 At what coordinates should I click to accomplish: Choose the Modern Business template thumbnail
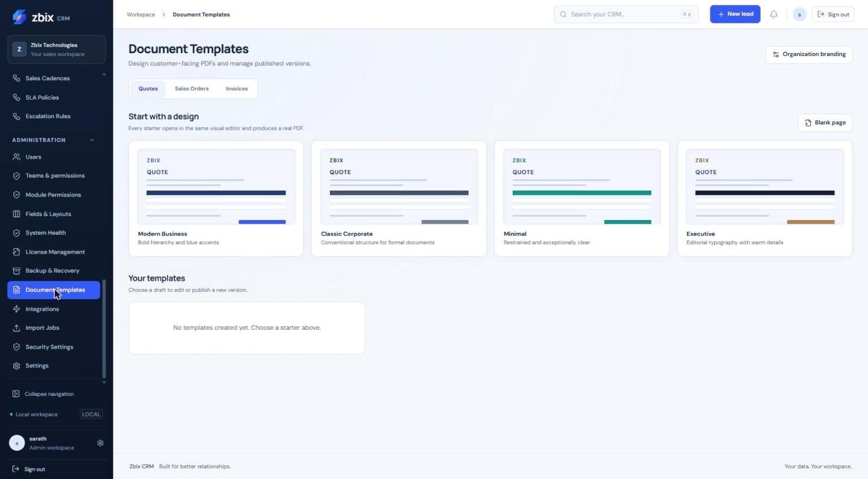point(216,186)
